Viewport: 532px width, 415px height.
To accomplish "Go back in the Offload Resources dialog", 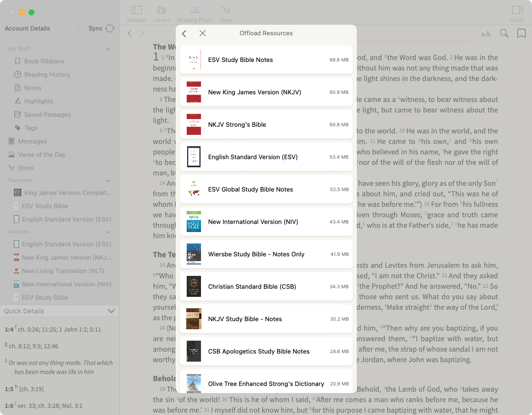I will (184, 33).
